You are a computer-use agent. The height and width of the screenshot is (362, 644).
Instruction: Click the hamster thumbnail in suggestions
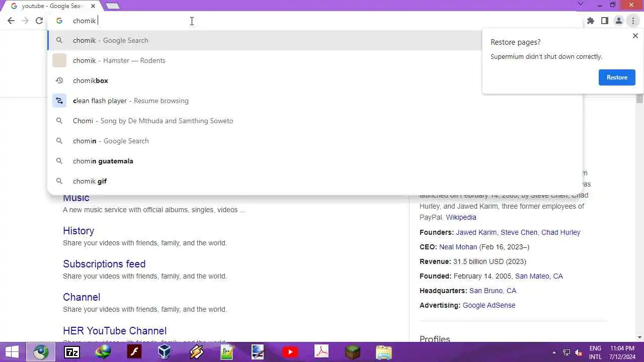tap(59, 60)
